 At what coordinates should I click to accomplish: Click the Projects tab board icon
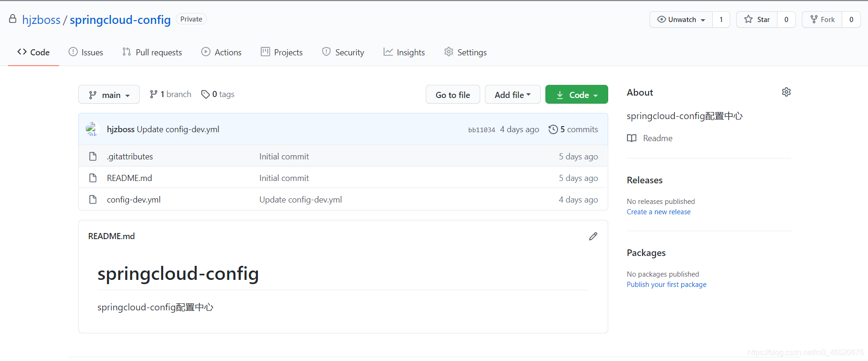pos(265,52)
